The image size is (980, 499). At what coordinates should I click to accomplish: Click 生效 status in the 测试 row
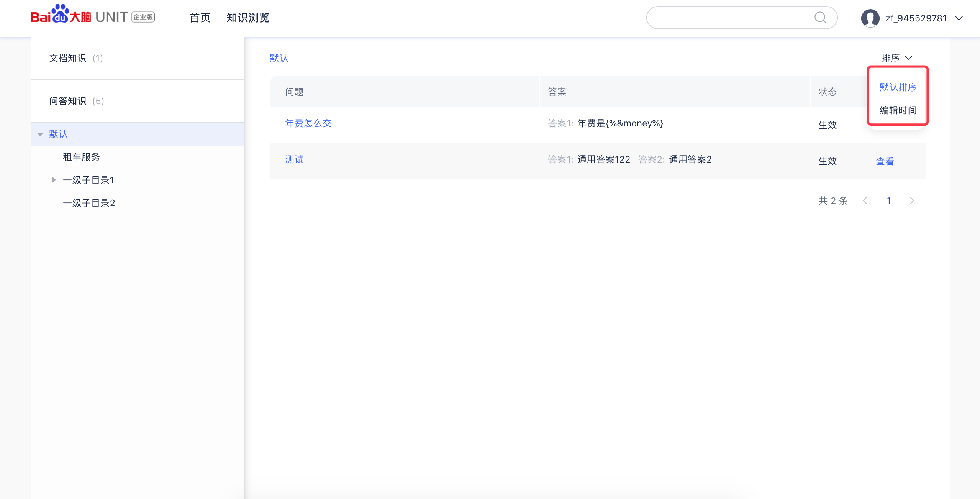828,161
